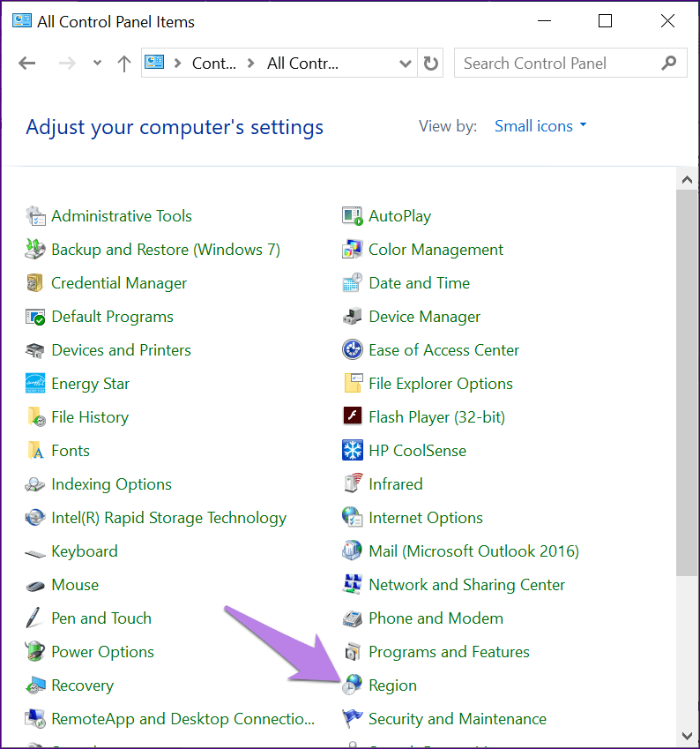Open the address bar history dropdown
This screenshot has height=749, width=700.
(x=405, y=63)
